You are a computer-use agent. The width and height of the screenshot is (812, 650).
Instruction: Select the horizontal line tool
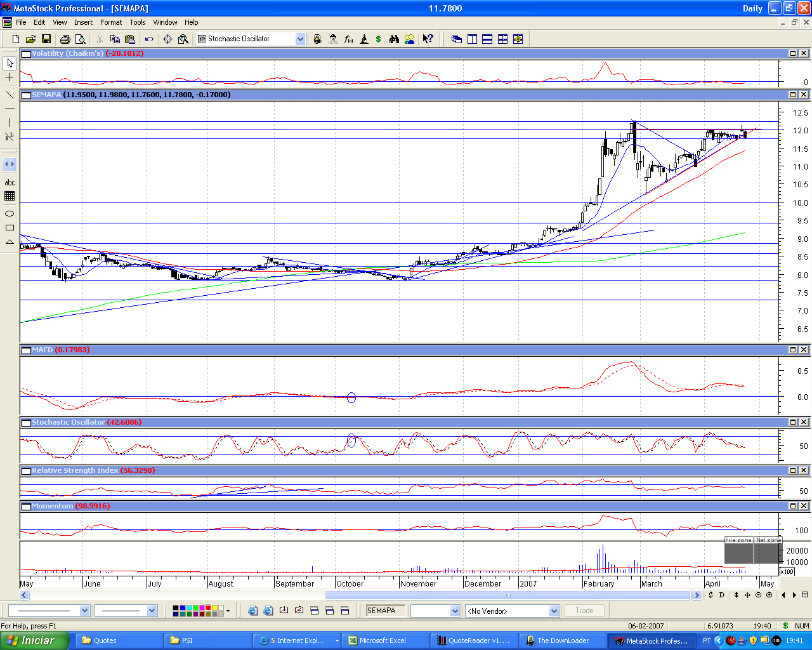[x=10, y=109]
